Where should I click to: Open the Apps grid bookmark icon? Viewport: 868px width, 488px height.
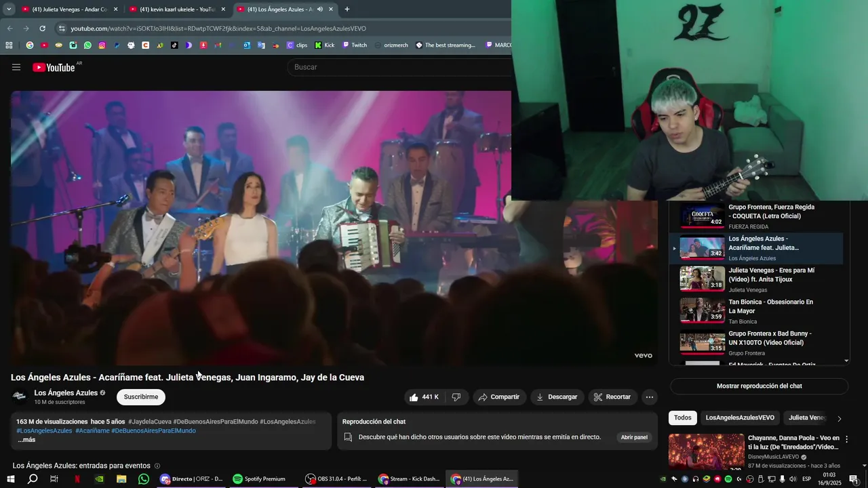pos(9,45)
